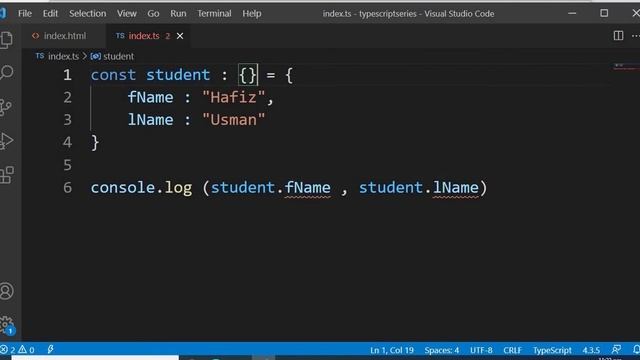Open the Help menu
The width and height of the screenshot is (640, 360).
(251, 13)
